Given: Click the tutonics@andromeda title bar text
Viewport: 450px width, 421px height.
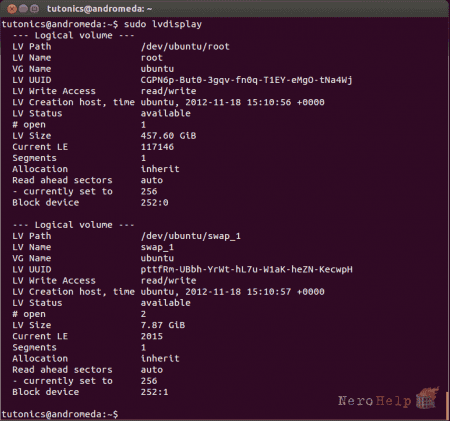Looking at the screenshot, I should click(x=99, y=9).
